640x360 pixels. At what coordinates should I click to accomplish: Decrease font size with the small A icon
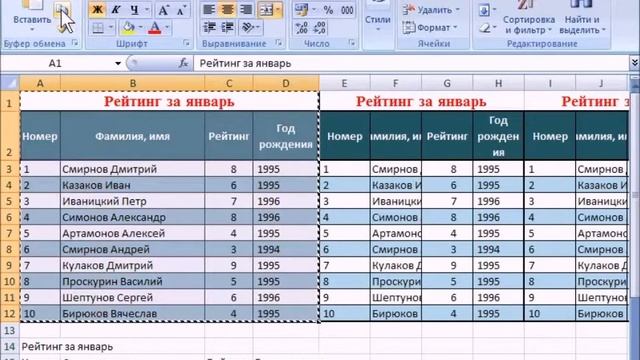click(x=181, y=10)
